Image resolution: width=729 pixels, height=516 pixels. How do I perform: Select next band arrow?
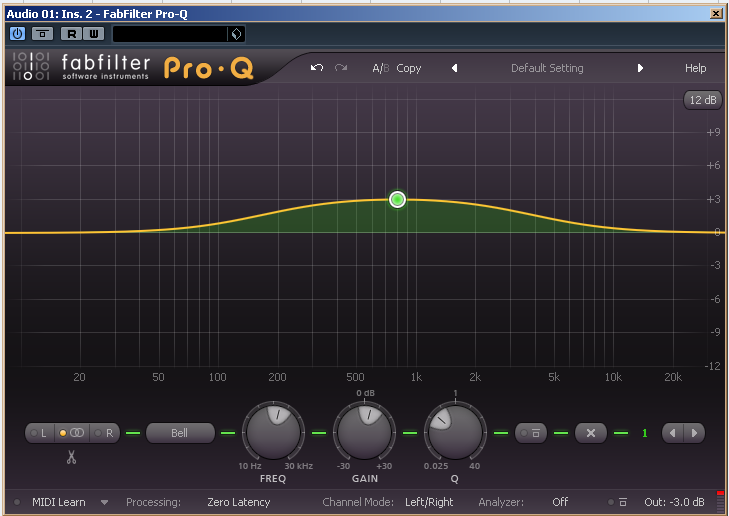[694, 433]
